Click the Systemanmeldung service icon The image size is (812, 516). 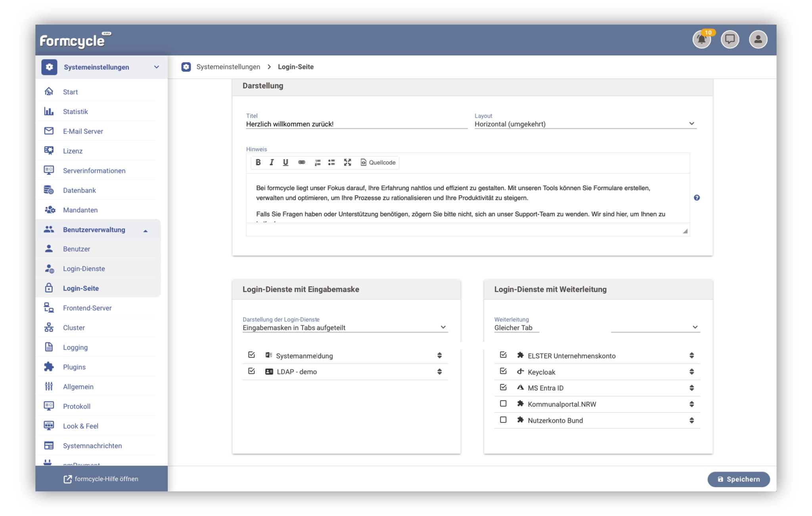click(269, 355)
